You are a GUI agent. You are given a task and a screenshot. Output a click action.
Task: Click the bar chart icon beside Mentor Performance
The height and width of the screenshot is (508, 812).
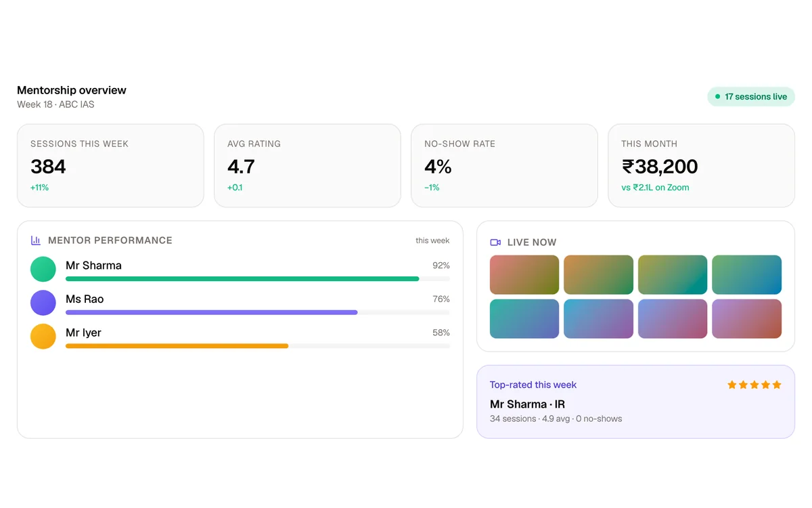(36, 240)
